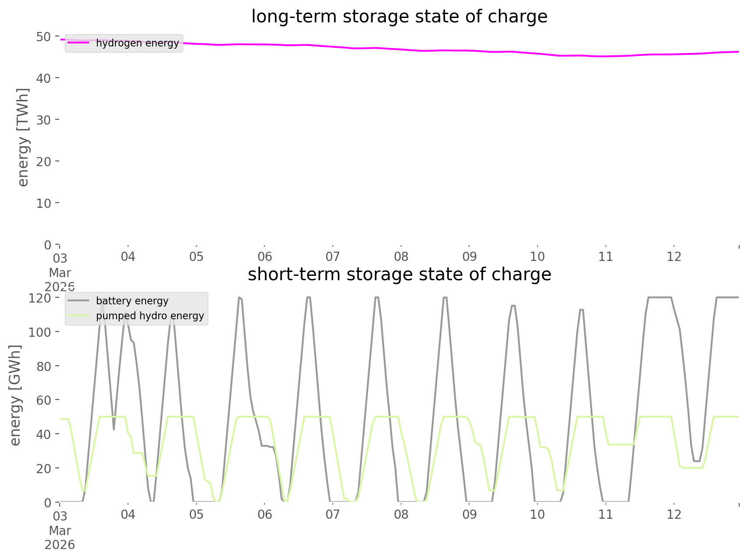Viewport: 748px width, 560px height.
Task: Click the 'short-term storage state of charge' title
Action: [399, 275]
